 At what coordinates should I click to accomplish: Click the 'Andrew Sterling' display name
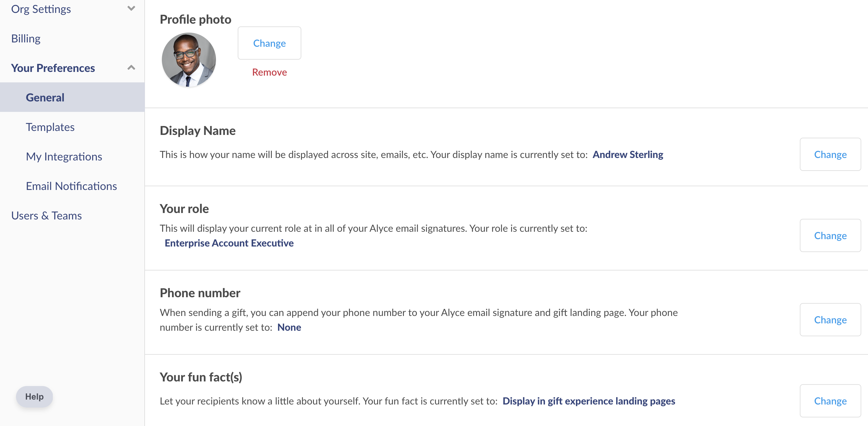coord(628,155)
